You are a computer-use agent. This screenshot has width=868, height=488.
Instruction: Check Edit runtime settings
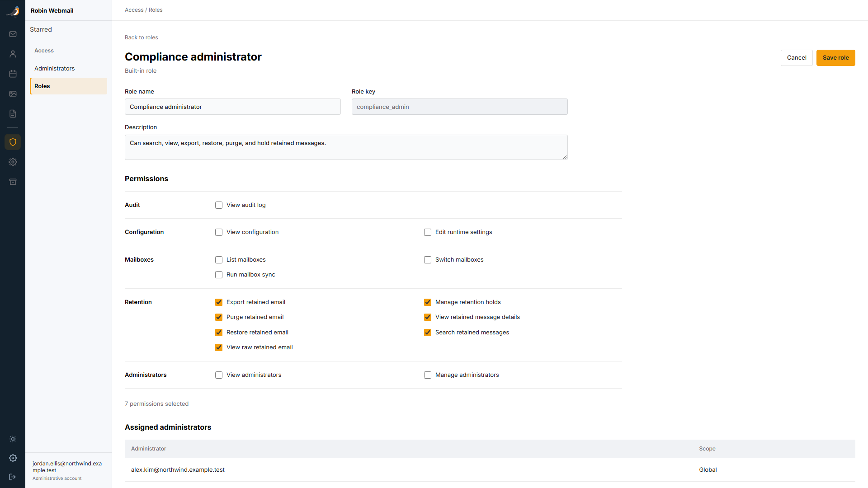tap(428, 232)
